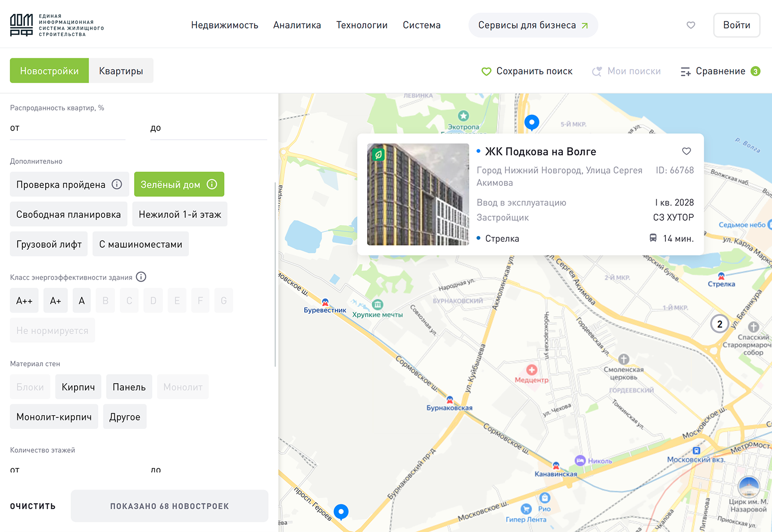The height and width of the screenshot is (532, 772).
Task: Switch to the Квартиры tab
Action: [121, 71]
